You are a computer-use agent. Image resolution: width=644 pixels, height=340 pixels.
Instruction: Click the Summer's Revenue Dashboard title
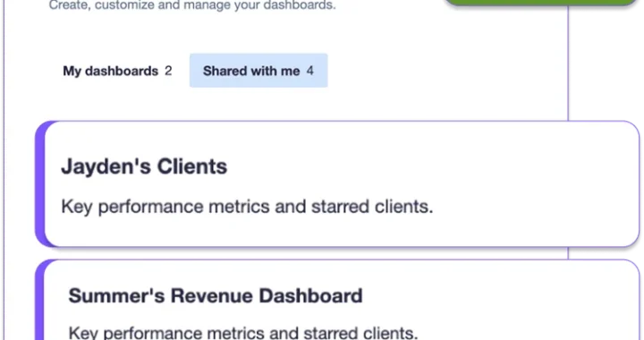tap(216, 295)
